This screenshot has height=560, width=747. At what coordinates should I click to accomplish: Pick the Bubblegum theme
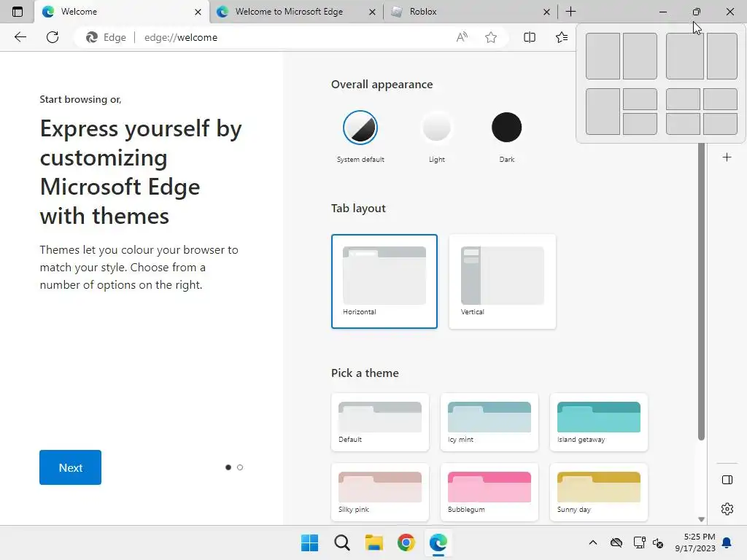(x=489, y=492)
